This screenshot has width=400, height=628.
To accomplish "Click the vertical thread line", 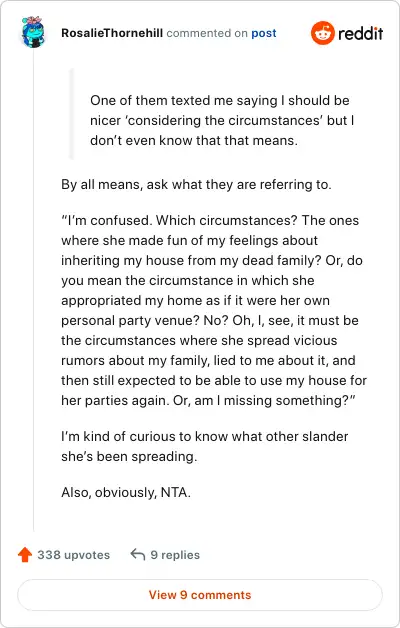I will pos(33,290).
